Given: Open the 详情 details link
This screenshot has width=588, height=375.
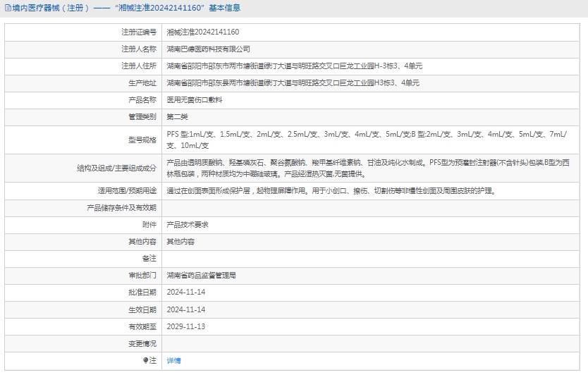Looking at the screenshot, I should pyautogui.click(x=173, y=360).
